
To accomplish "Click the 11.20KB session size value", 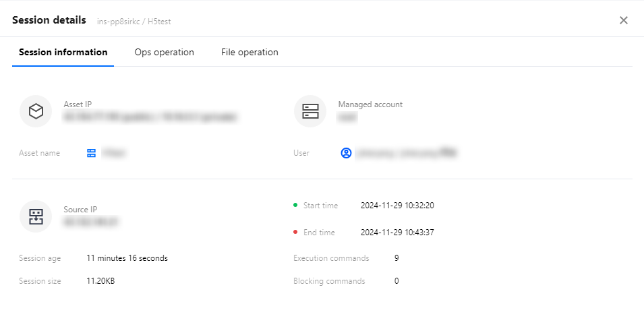I will coord(100,281).
